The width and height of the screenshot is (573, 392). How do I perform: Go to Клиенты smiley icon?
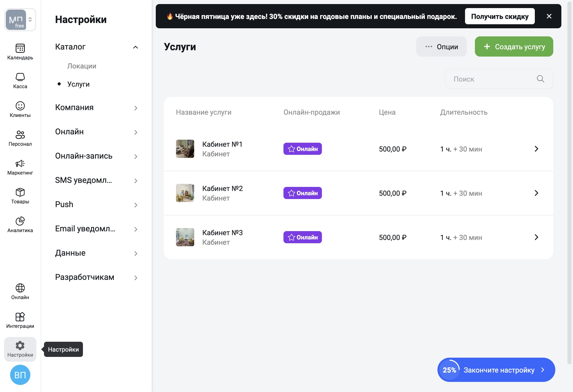(x=20, y=109)
